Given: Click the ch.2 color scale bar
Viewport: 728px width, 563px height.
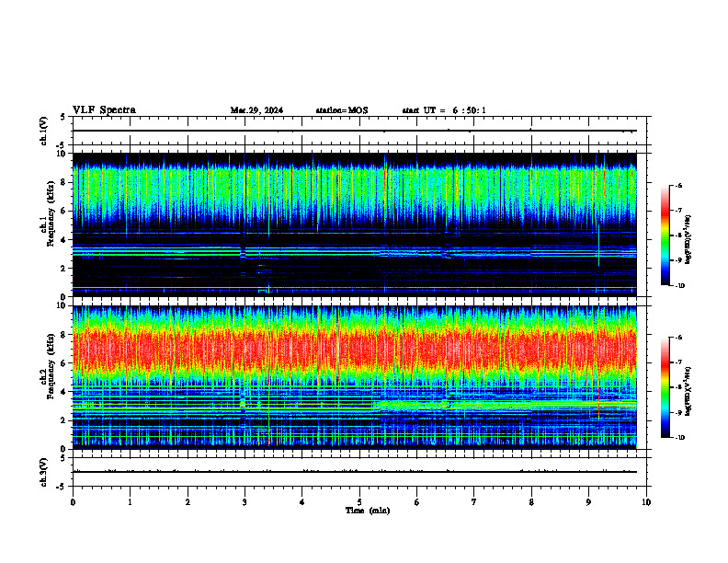Looking at the screenshot, I should [665, 387].
